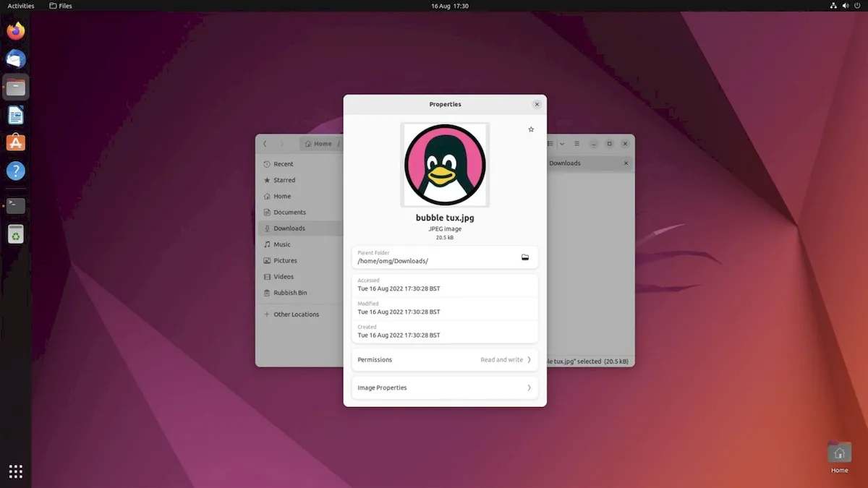The width and height of the screenshot is (868, 488).
Task: Select Documents in Files sidebar
Action: pos(299,213)
